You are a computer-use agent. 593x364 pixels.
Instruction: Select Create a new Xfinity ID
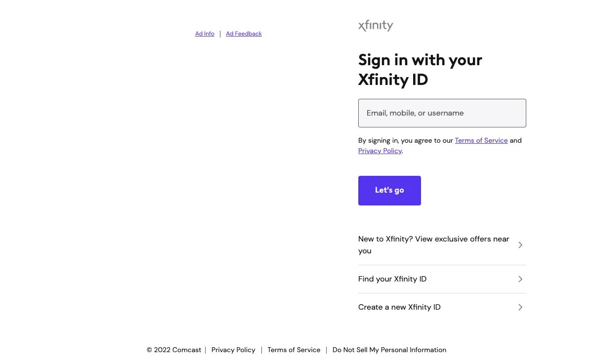point(399,307)
